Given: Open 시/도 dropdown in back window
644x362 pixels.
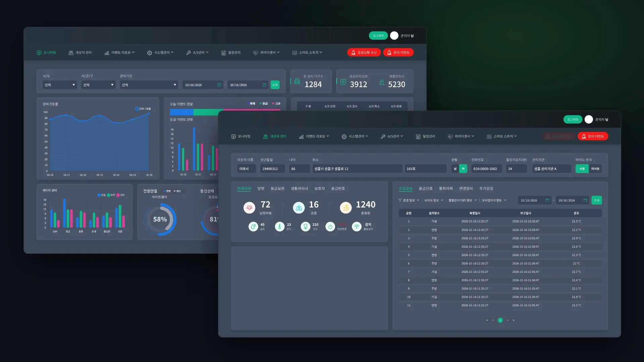Looking at the screenshot, I should coord(60,85).
